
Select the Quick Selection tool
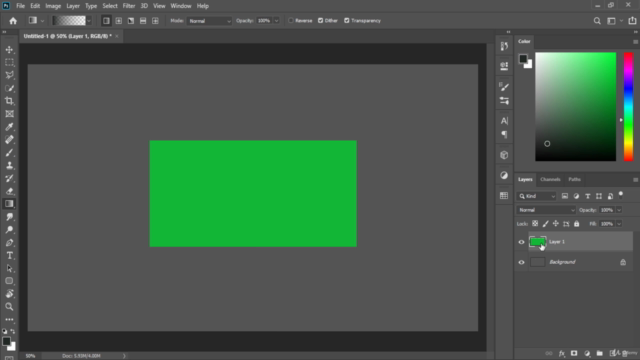9,88
